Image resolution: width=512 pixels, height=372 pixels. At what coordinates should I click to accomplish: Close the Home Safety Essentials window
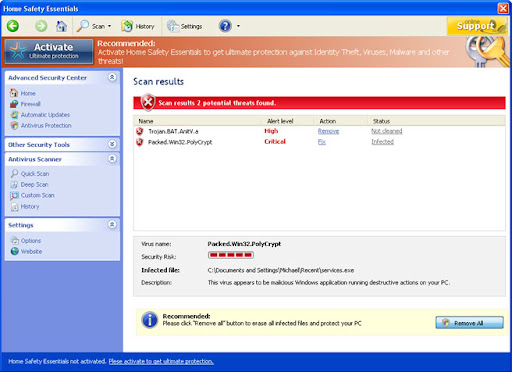point(503,8)
